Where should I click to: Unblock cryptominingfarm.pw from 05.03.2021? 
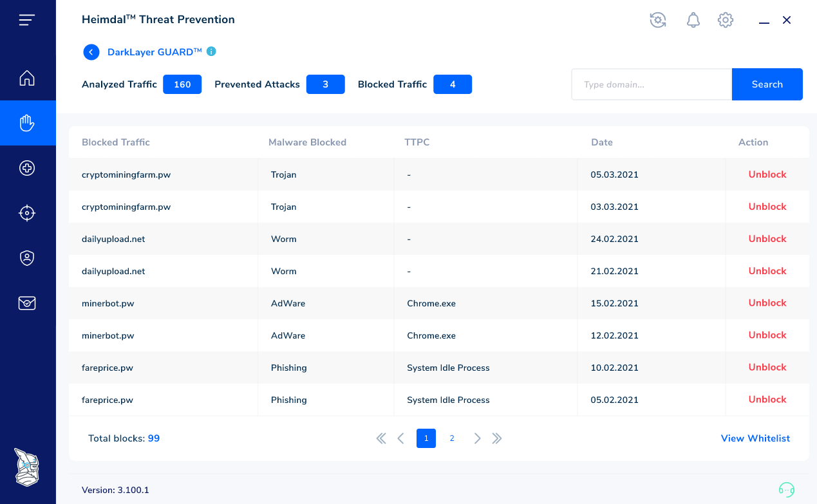tap(767, 174)
